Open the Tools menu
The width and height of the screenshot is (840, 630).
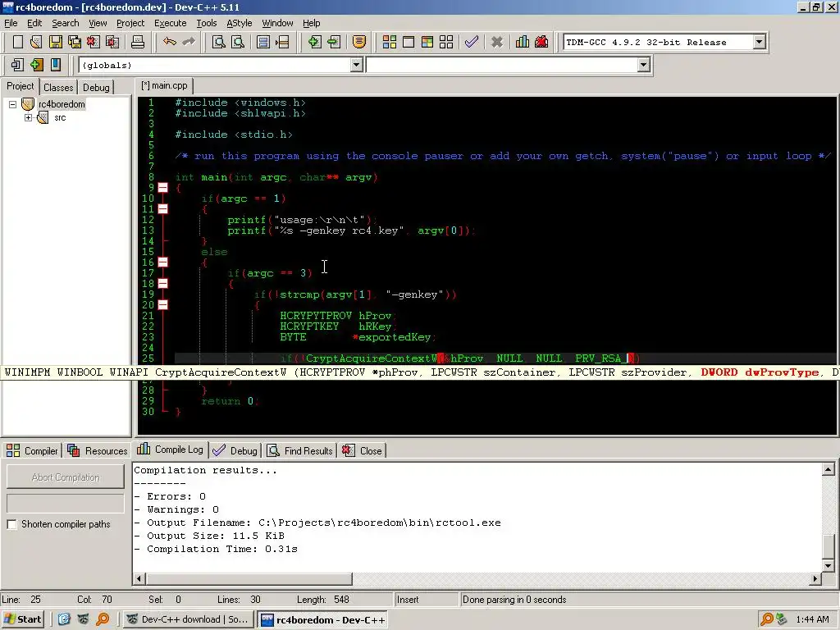click(206, 23)
